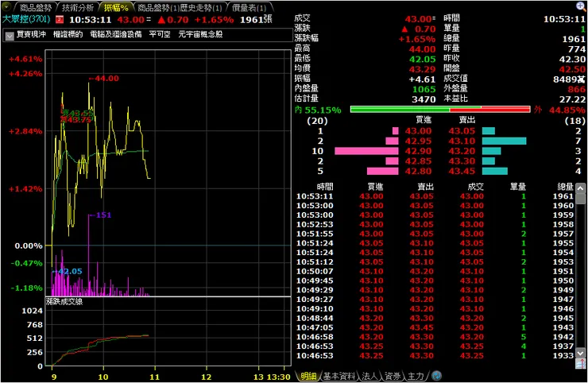This screenshot has width=588, height=383.
Task: Select the trade row at 10:46:58
Action: tap(435, 337)
